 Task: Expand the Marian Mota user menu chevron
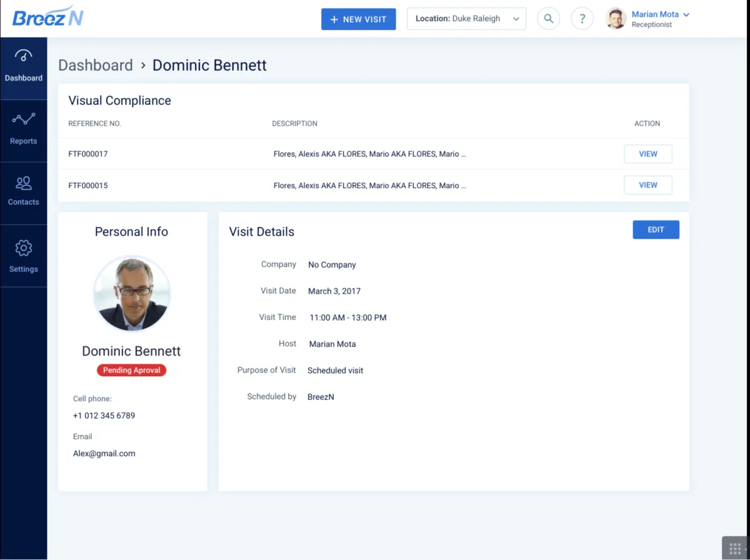click(x=686, y=14)
